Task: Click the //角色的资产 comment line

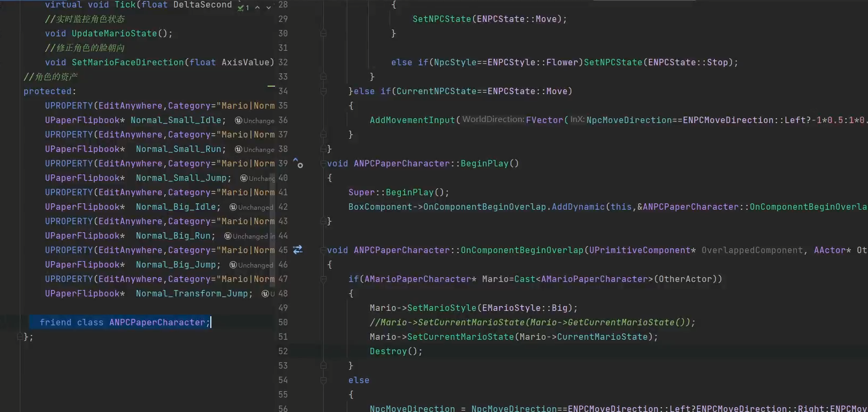Action: pyautogui.click(x=51, y=77)
